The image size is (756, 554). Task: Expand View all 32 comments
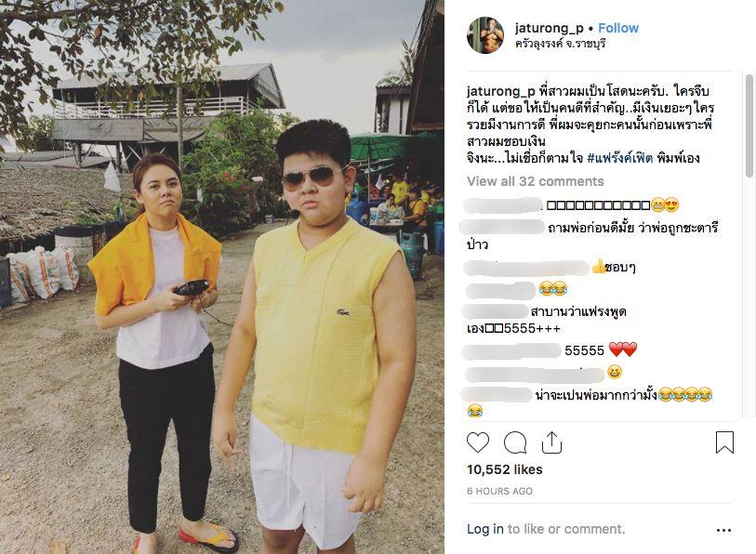[x=536, y=181]
